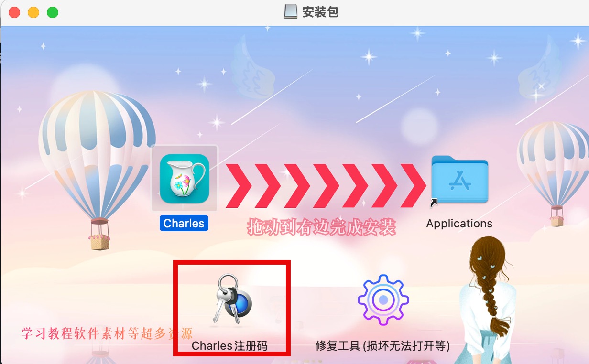Select the Charles pitcher app icon
This screenshot has height=364, width=589.
coord(185,178)
